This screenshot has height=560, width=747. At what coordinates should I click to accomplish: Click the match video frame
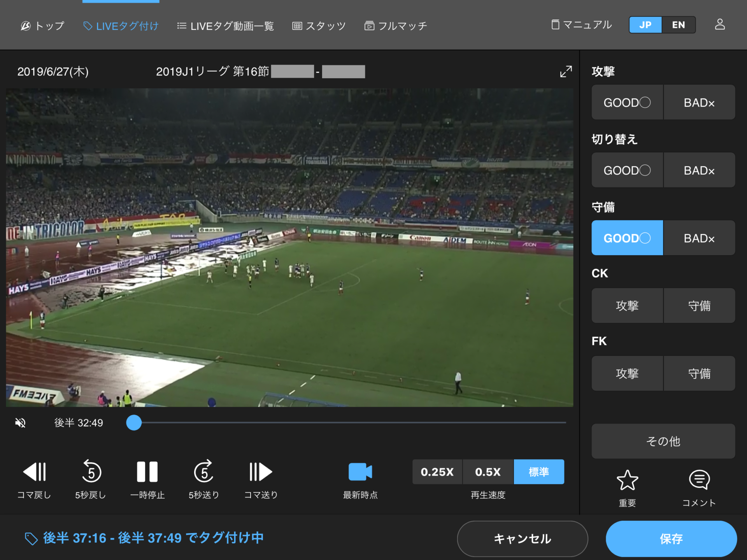pyautogui.click(x=289, y=248)
